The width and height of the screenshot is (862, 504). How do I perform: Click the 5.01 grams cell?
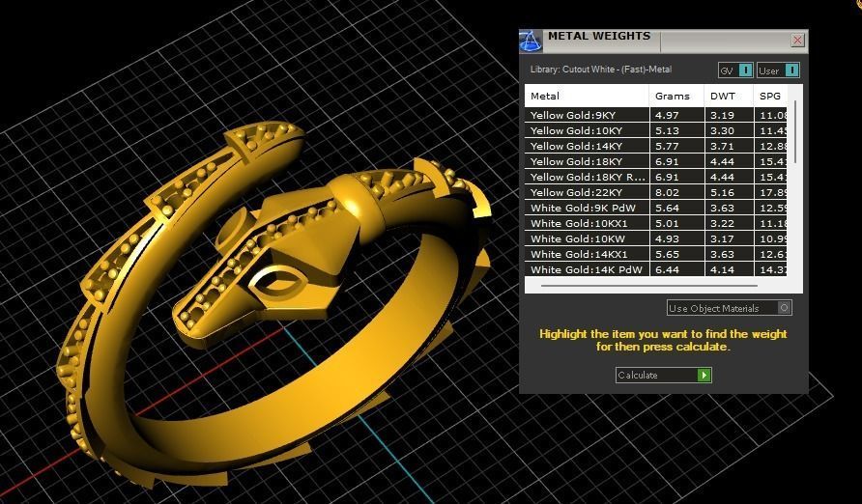[x=676, y=223]
